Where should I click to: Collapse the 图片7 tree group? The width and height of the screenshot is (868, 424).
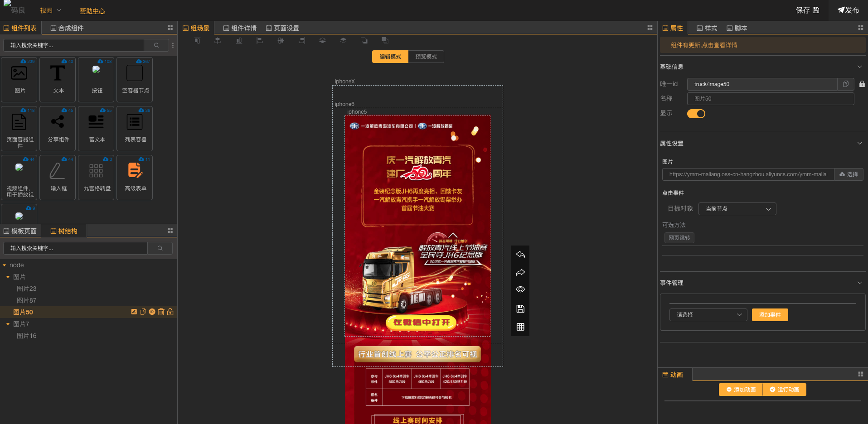click(x=8, y=324)
